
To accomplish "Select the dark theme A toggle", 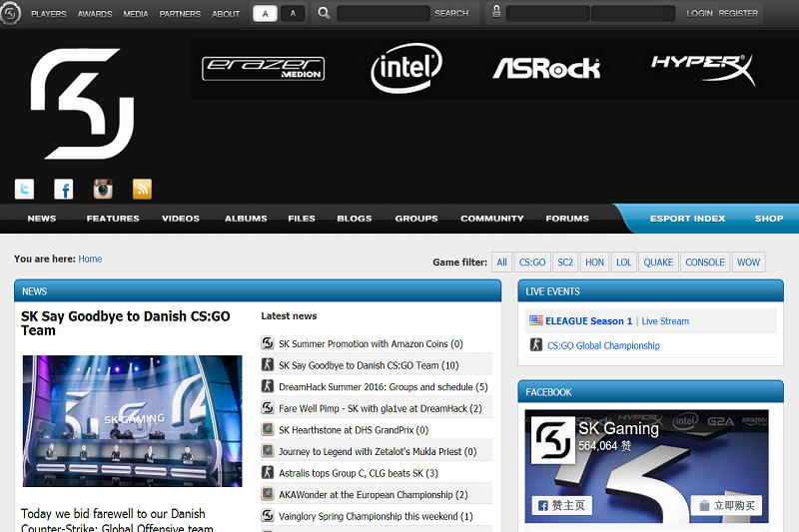I will [x=293, y=14].
